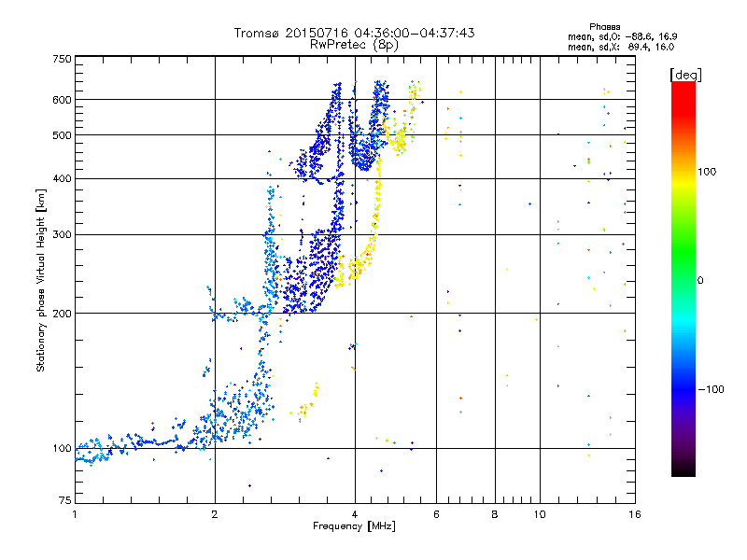Image resolution: width=747 pixels, height=560 pixels.
Task: Click the black bottom of the phase colorbar
Action: coord(684,470)
